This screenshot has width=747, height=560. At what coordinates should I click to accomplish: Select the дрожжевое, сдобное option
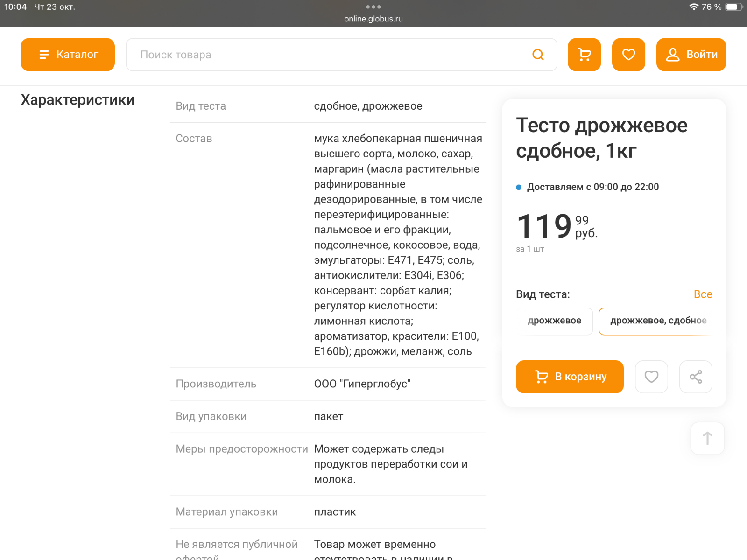pyautogui.click(x=656, y=321)
